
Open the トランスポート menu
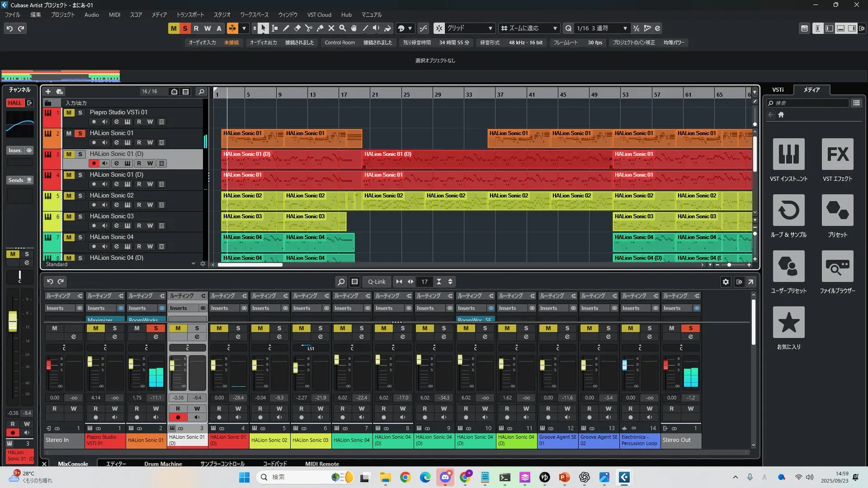(190, 15)
